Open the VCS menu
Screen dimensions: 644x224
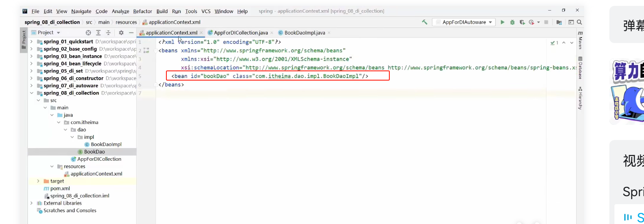[206, 11]
